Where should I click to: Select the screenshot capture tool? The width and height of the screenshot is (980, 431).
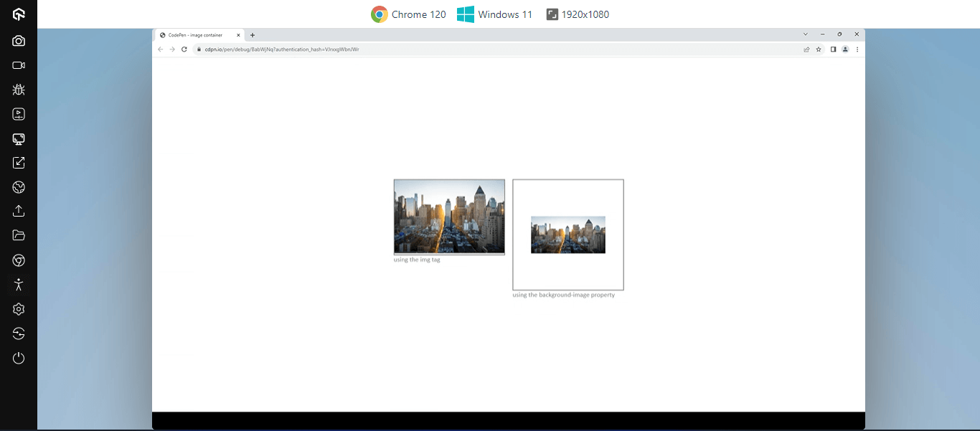tap(18, 39)
